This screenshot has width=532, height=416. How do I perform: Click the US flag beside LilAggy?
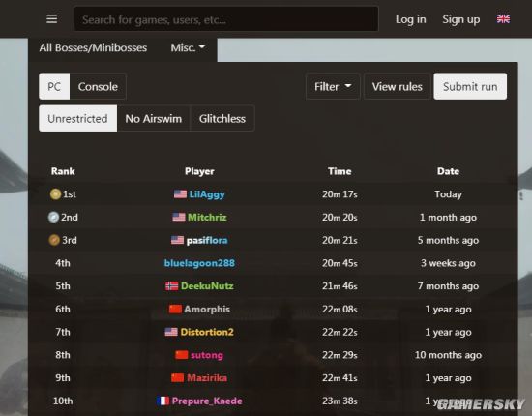pyautogui.click(x=180, y=194)
